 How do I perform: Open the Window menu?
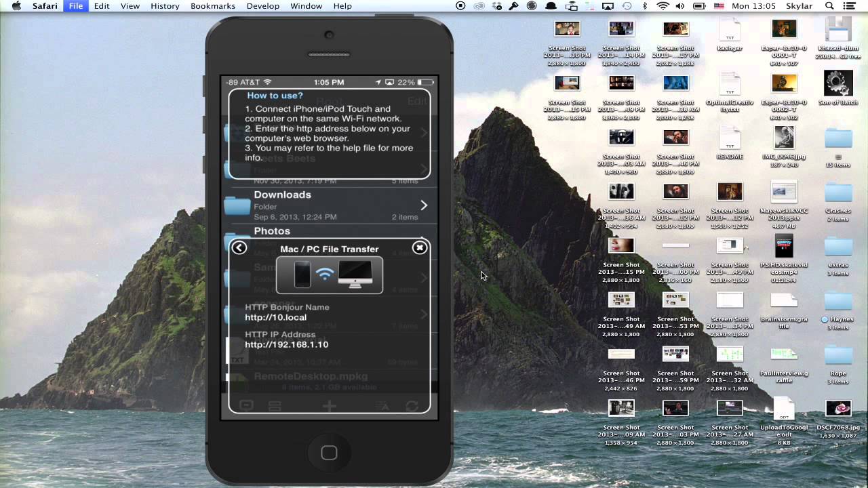(307, 6)
